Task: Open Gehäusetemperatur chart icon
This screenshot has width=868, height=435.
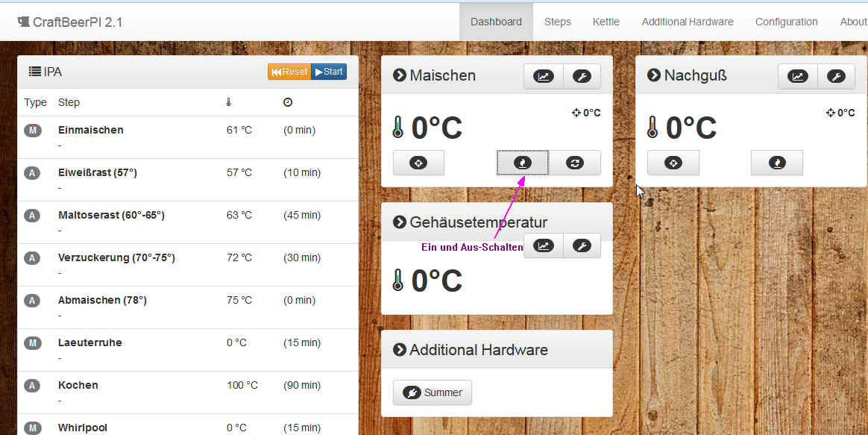Action: (543, 245)
